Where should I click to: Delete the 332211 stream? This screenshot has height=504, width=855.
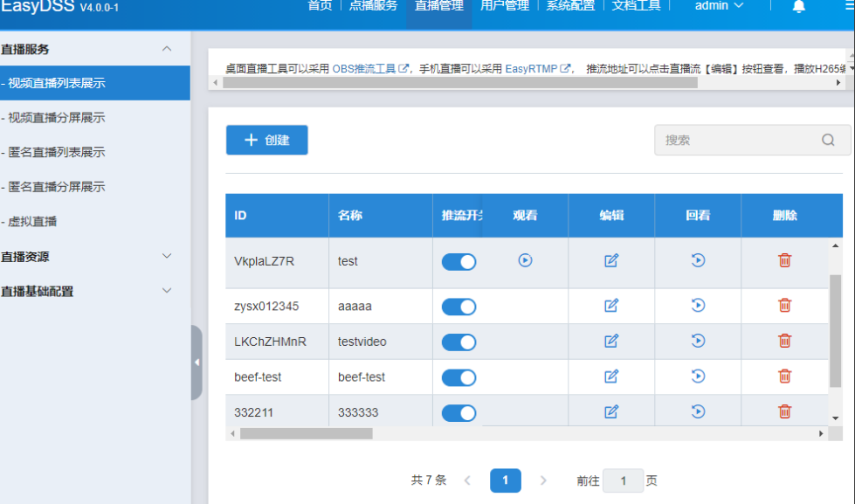[x=784, y=411]
